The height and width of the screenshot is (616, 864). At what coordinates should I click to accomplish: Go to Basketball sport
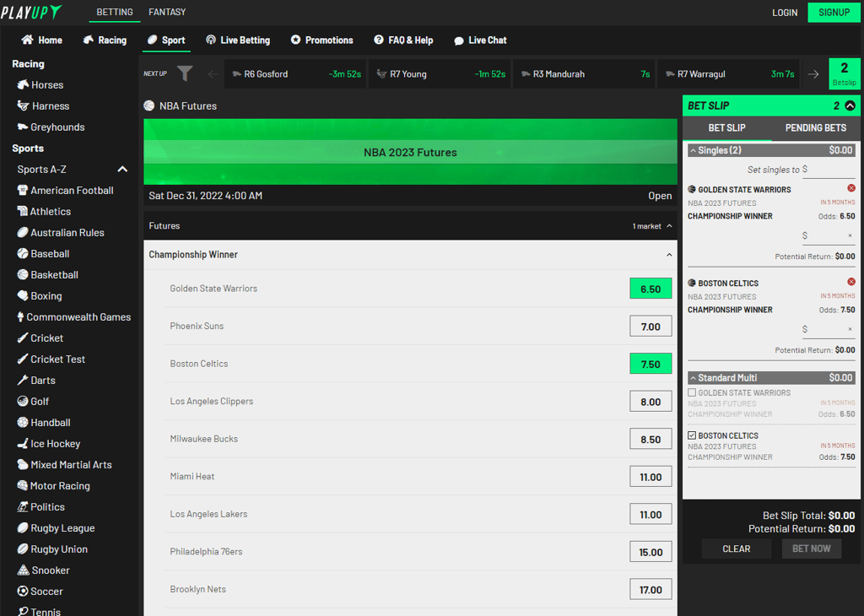click(x=47, y=274)
